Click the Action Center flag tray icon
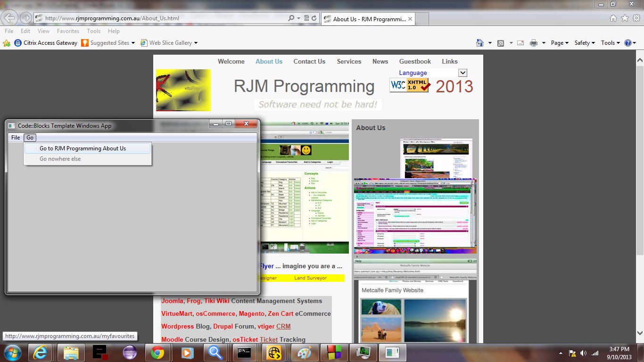 tap(572, 353)
